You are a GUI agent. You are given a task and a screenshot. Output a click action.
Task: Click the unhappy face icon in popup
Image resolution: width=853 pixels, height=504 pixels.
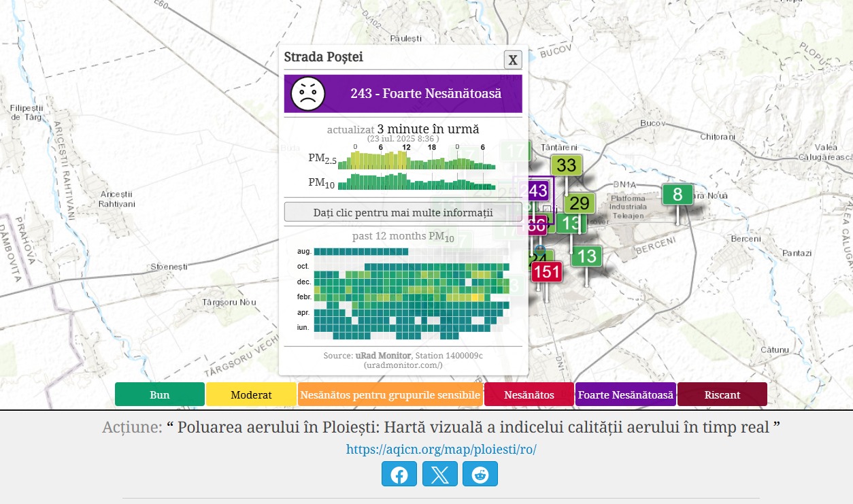(308, 94)
